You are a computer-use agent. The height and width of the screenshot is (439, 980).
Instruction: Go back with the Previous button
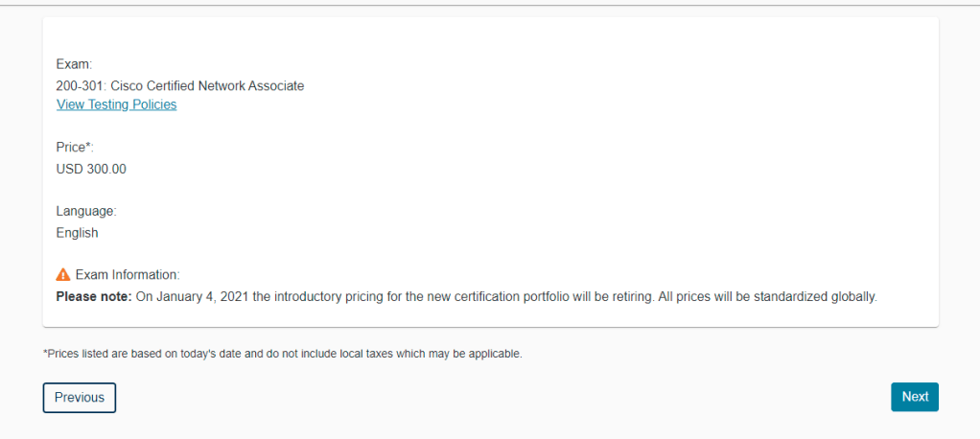click(x=80, y=398)
